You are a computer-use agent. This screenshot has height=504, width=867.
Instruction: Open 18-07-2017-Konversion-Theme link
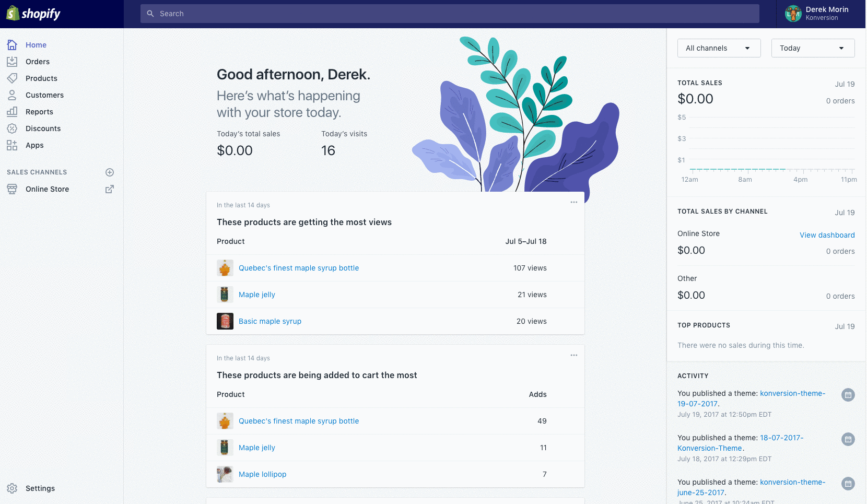pyautogui.click(x=741, y=443)
